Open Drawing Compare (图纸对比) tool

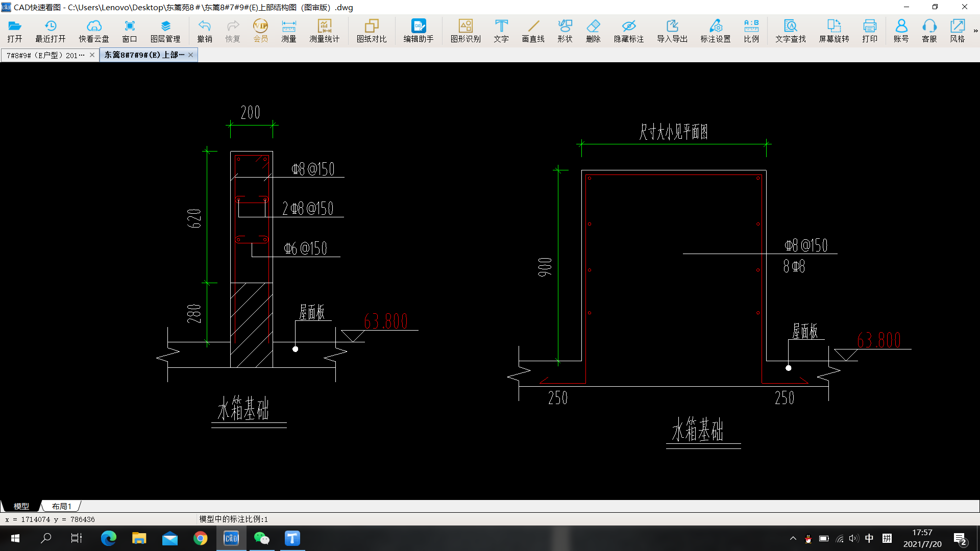pyautogui.click(x=371, y=31)
